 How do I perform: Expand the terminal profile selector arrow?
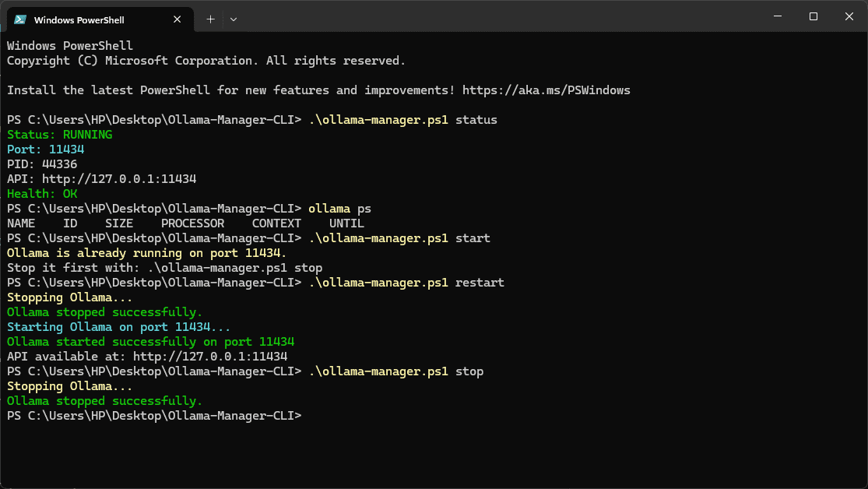click(x=231, y=19)
